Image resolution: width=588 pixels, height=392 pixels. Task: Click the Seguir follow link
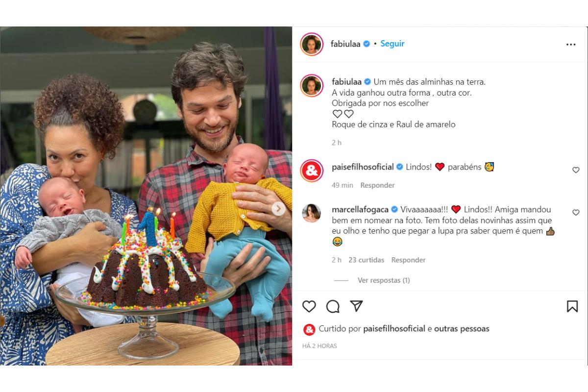point(392,44)
